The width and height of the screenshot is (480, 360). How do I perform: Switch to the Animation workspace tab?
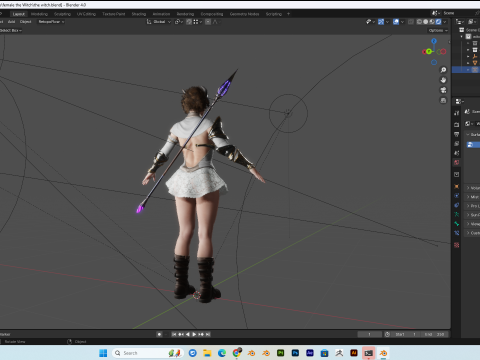[161, 14]
